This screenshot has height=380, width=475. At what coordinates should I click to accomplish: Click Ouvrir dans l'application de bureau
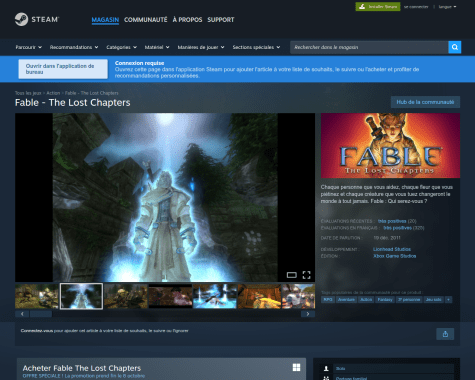(x=63, y=69)
